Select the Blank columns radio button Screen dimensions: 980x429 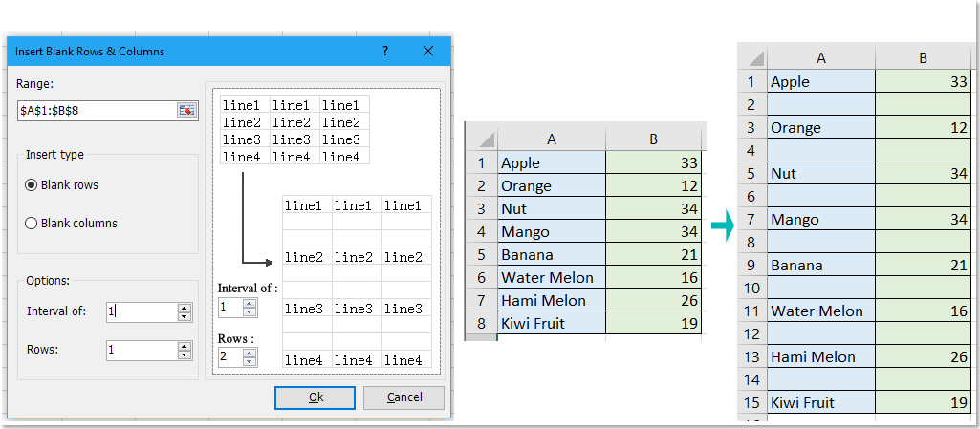click(x=33, y=224)
